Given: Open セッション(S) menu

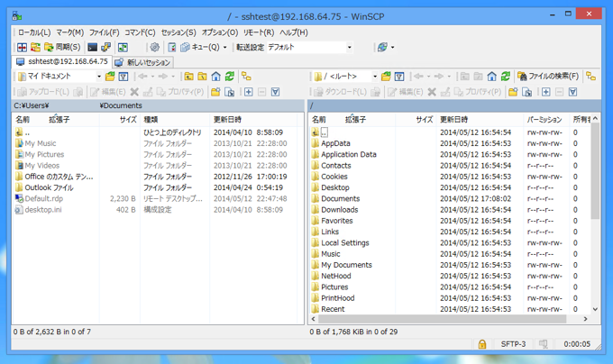Looking at the screenshot, I should pos(178,32).
